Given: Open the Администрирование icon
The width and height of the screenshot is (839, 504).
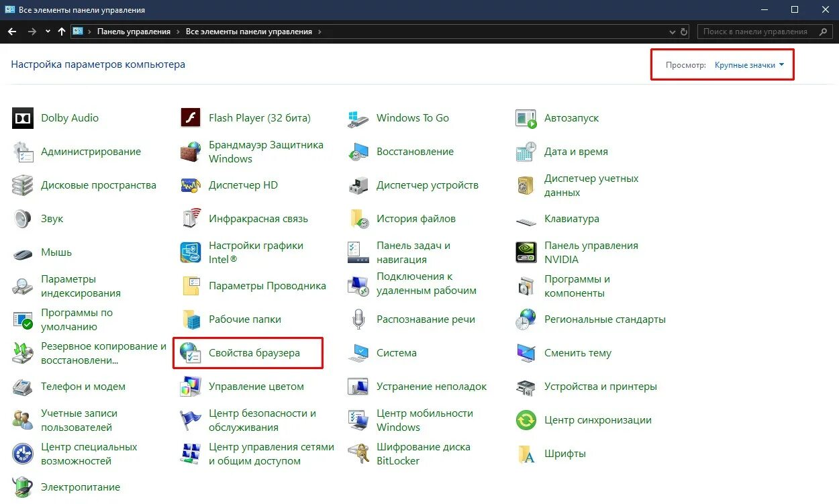Looking at the screenshot, I should [23, 152].
